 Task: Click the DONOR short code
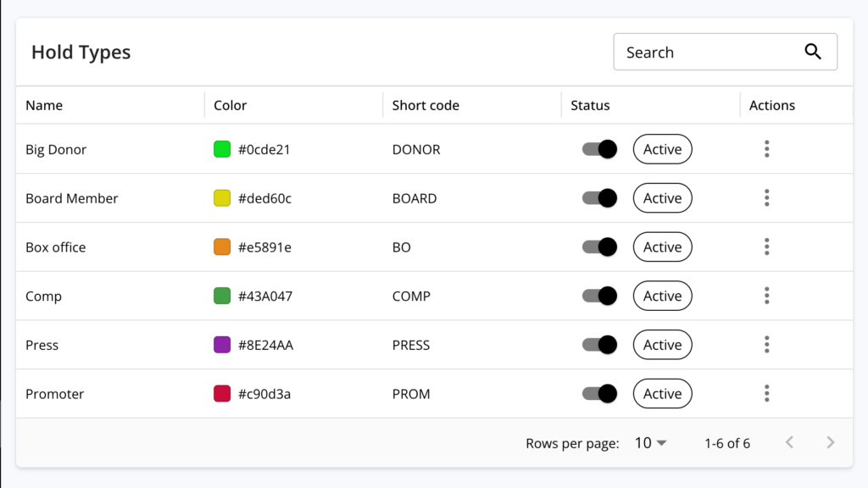coord(416,149)
